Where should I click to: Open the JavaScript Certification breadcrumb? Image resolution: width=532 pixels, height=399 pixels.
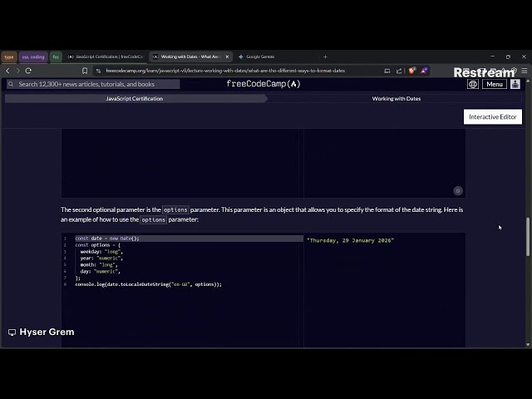coord(135,98)
